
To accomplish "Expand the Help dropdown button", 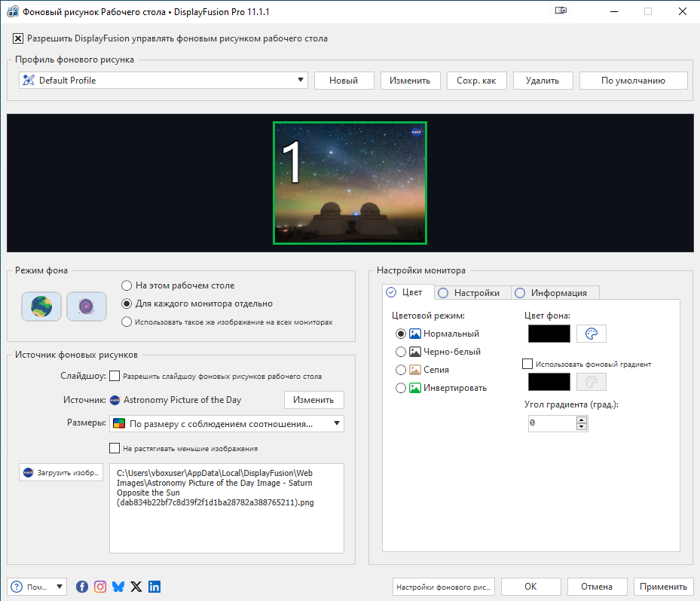I will click(x=37, y=587).
